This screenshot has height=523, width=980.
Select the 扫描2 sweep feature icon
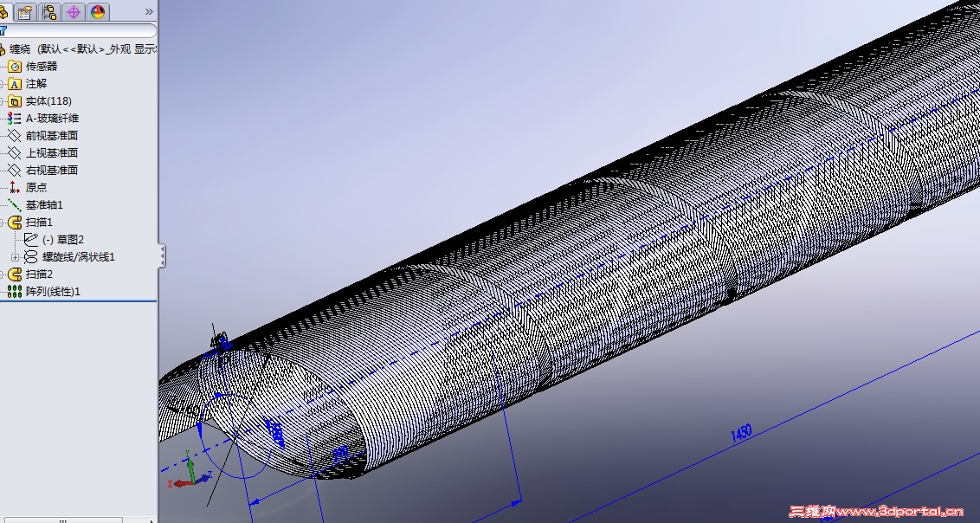pos(15,274)
